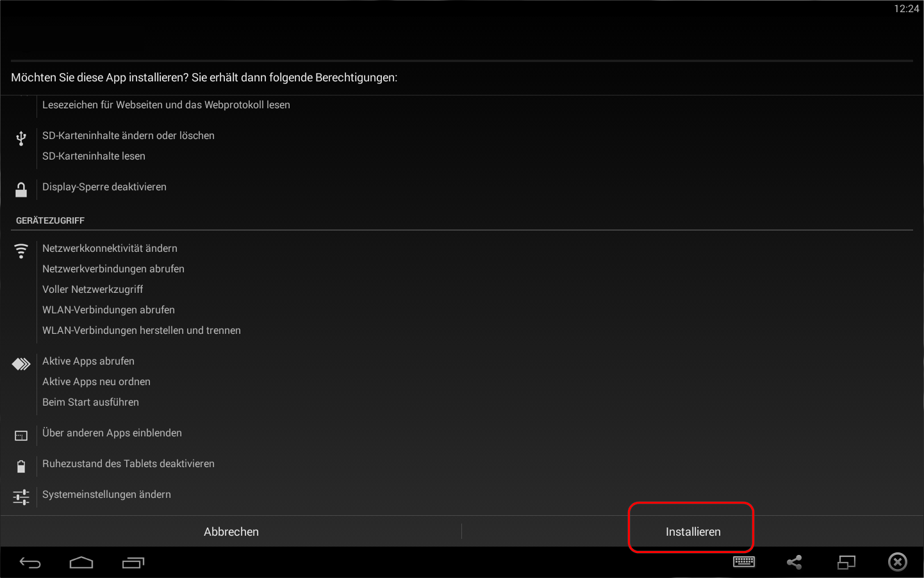Image resolution: width=924 pixels, height=578 pixels.
Task: Click the Installieren button
Action: pos(692,531)
